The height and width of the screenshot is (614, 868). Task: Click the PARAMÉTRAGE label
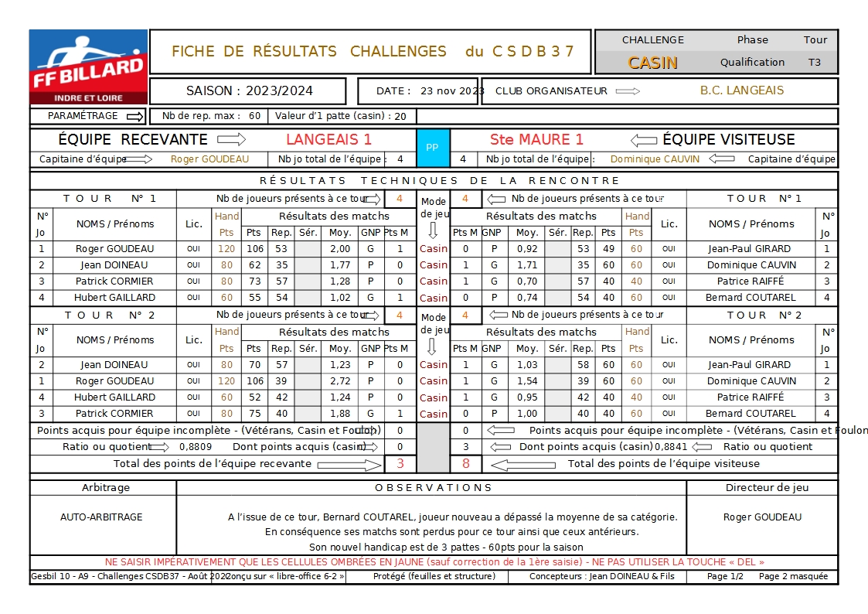pyautogui.click(x=83, y=116)
